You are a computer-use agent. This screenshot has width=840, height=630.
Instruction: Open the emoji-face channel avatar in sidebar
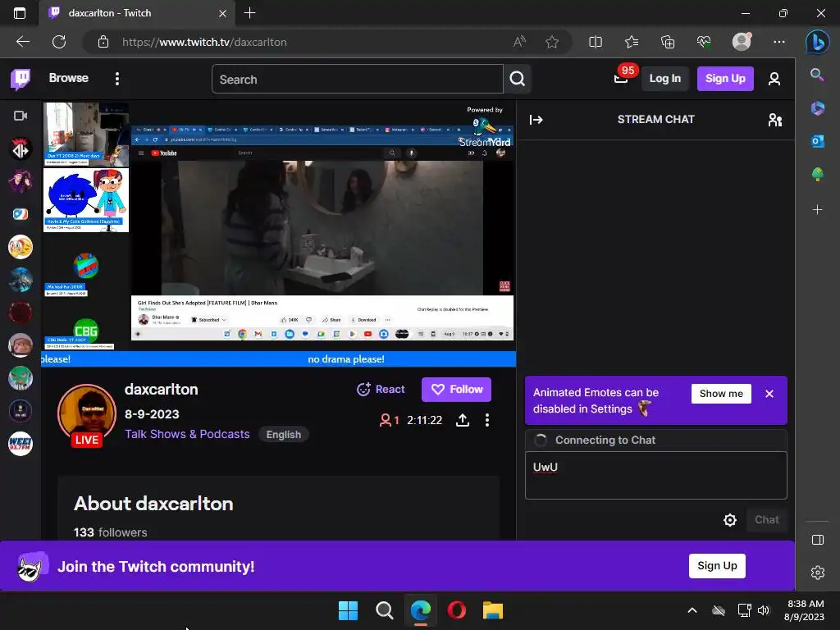click(x=21, y=248)
